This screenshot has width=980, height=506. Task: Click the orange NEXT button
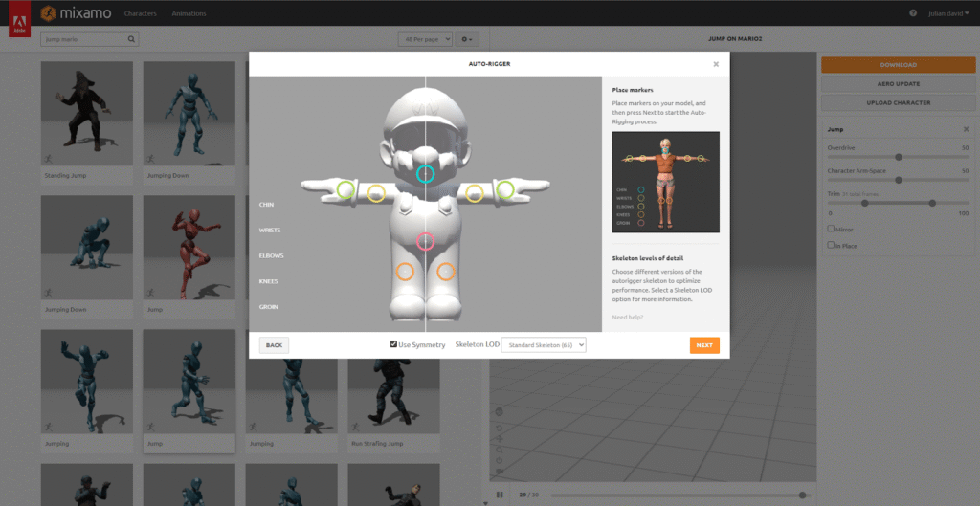703,345
